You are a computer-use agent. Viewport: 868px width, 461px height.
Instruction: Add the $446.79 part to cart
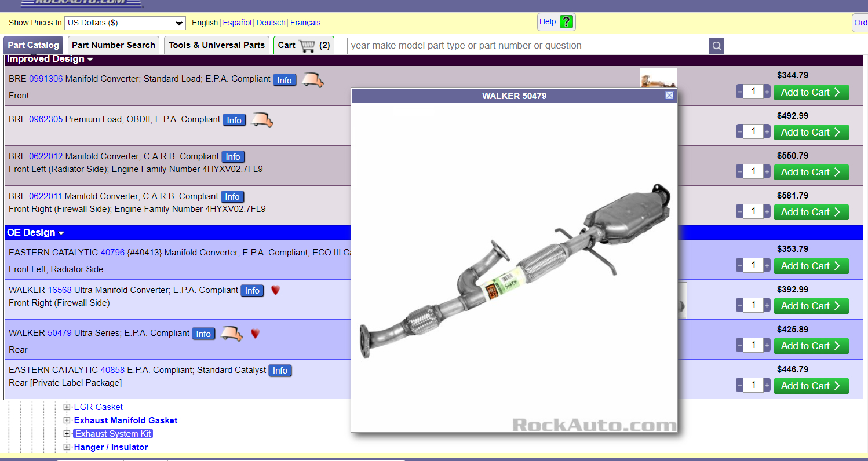pos(811,386)
